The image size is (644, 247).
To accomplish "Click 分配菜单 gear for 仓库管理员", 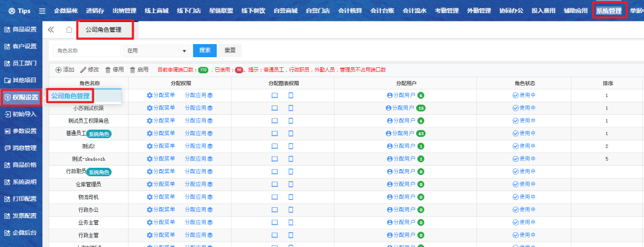I will pyautogui.click(x=150, y=184).
